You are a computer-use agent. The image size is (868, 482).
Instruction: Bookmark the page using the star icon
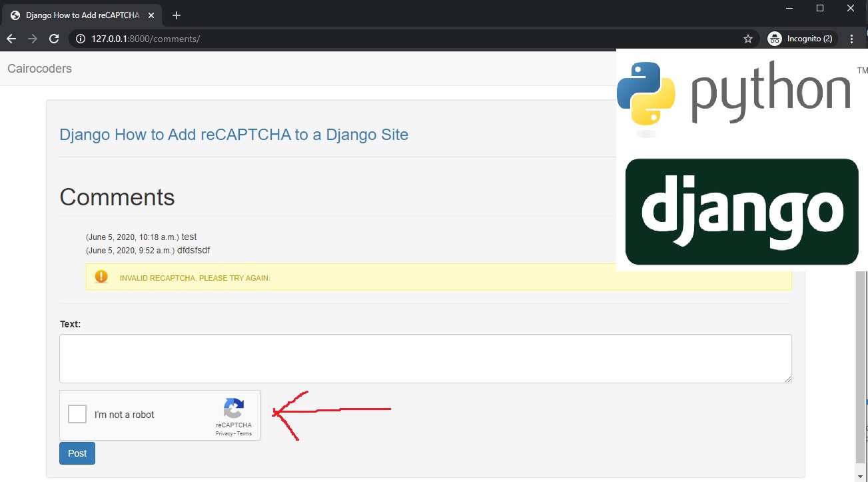(x=747, y=38)
